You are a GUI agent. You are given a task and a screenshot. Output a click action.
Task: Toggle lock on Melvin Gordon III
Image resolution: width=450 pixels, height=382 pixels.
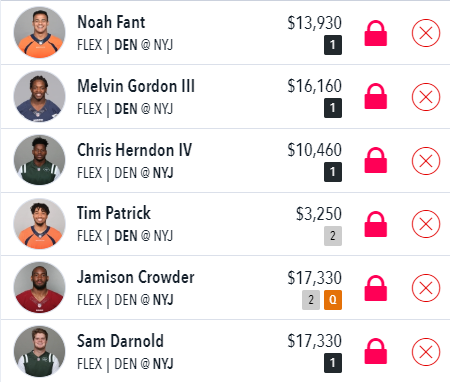coord(376,96)
